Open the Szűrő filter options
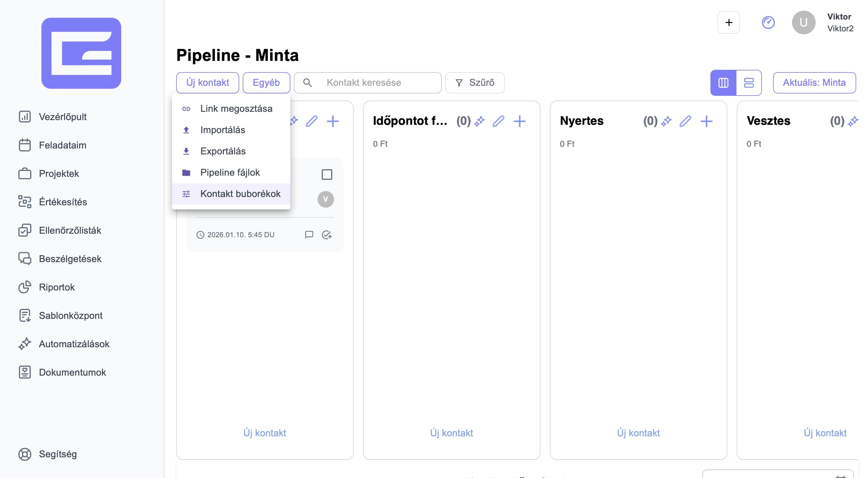868x478 pixels. pos(475,83)
